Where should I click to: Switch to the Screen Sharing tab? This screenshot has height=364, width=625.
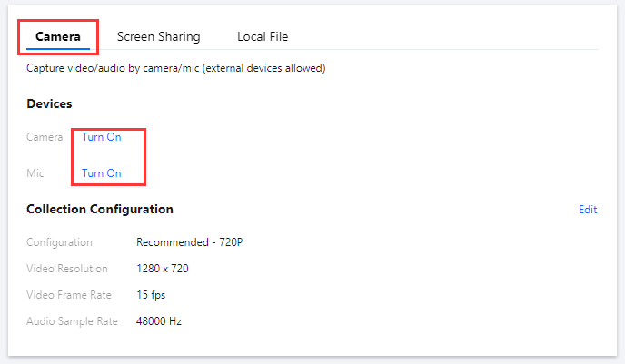click(158, 36)
